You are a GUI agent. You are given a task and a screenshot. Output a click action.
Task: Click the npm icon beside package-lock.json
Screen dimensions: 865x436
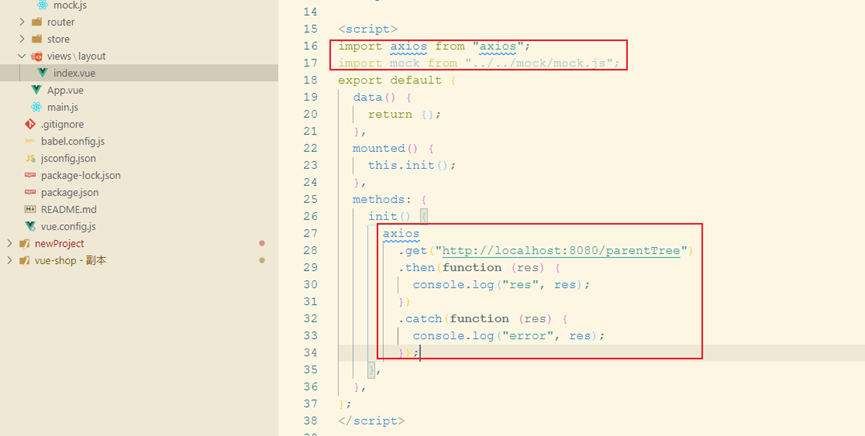pyautogui.click(x=30, y=176)
